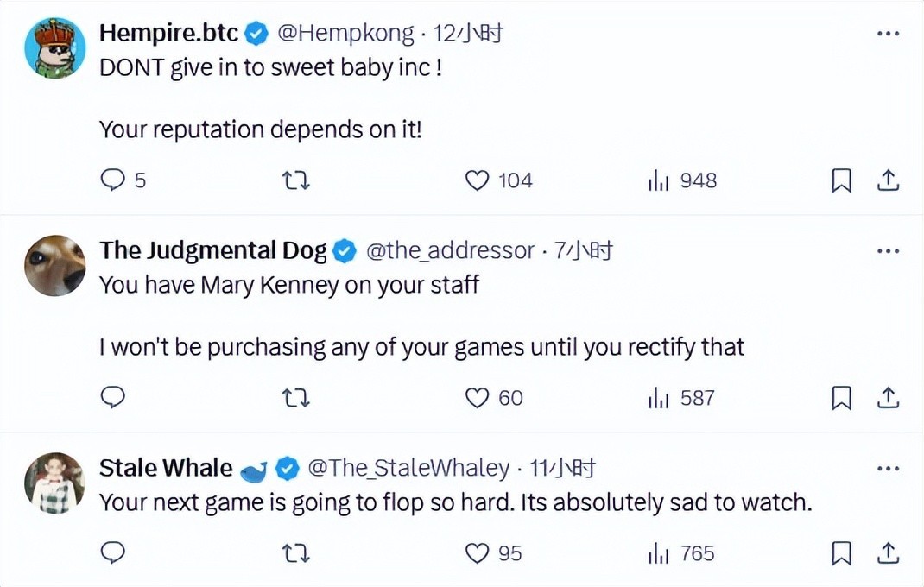The width and height of the screenshot is (924, 587).
Task: Open Hempire.btc's tweet timestamp
Action: (x=467, y=34)
